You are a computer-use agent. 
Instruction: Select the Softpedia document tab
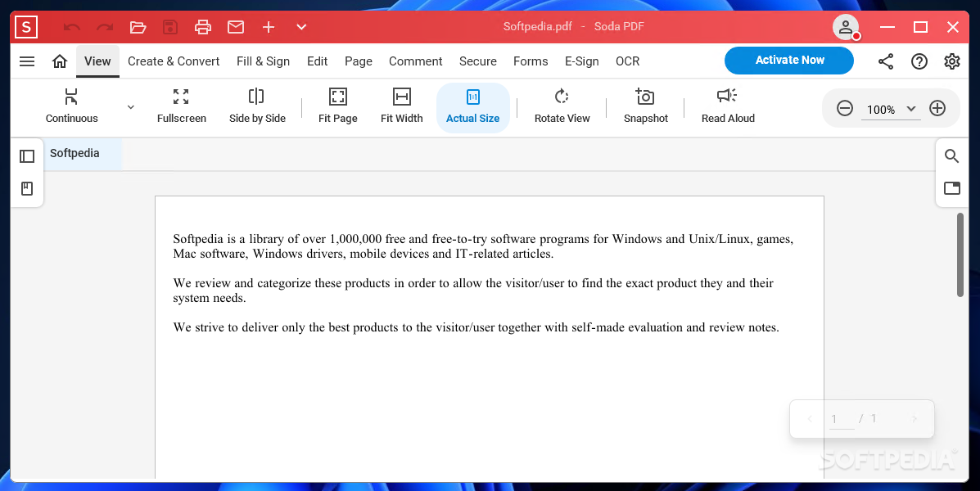coord(82,154)
